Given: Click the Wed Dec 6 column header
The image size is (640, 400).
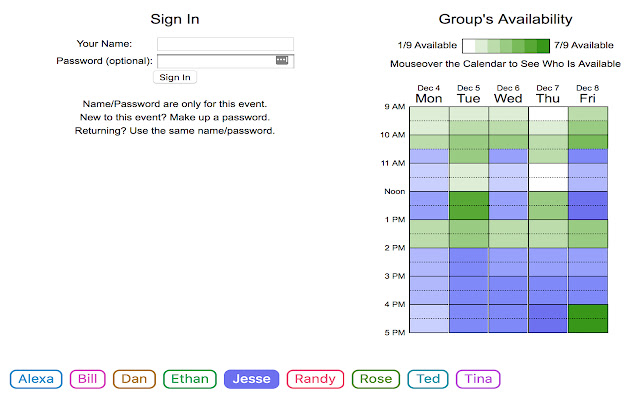Looking at the screenshot, I should click(508, 95).
